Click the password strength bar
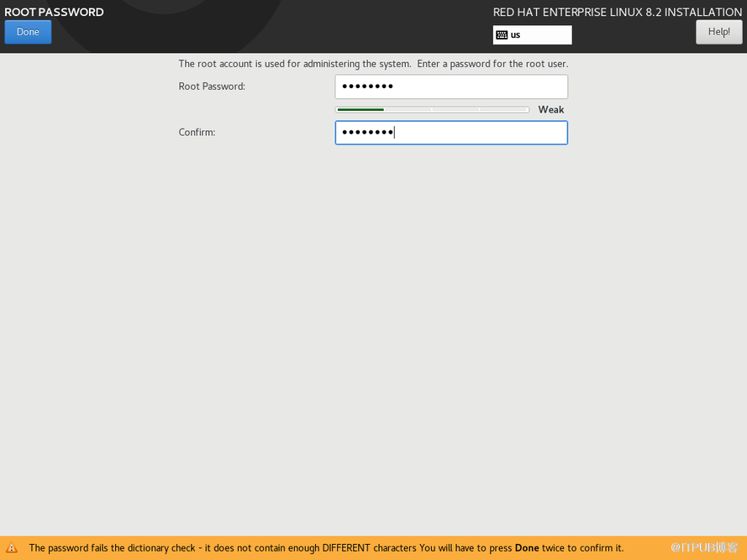Image resolution: width=747 pixels, height=560 pixels. coord(432,109)
